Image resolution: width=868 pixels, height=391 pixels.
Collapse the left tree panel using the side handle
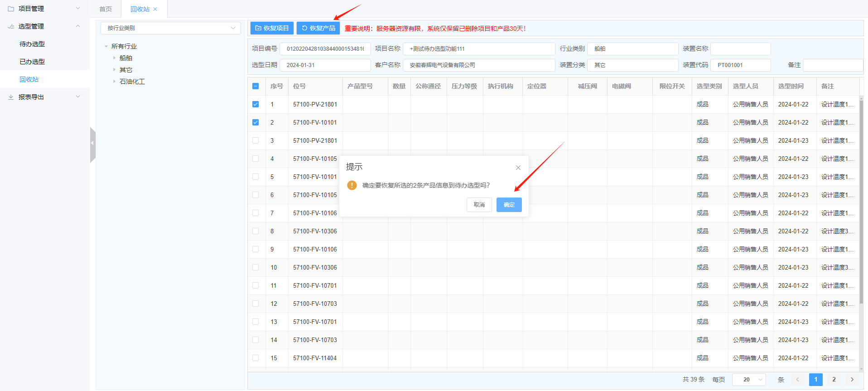click(x=92, y=144)
